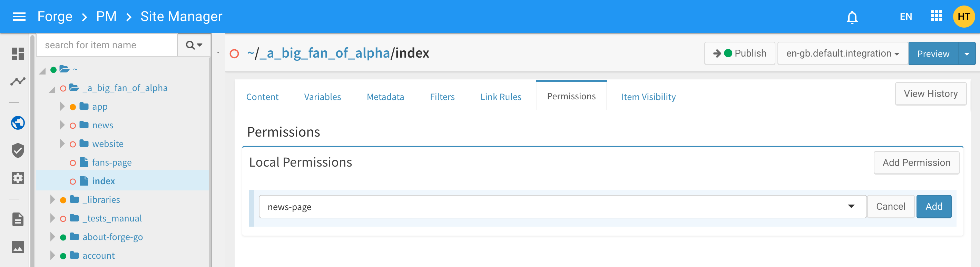Screen dimensions: 980x267
Task: Collapse the _a_big_fan_of_alpha folder
Action: click(x=52, y=89)
